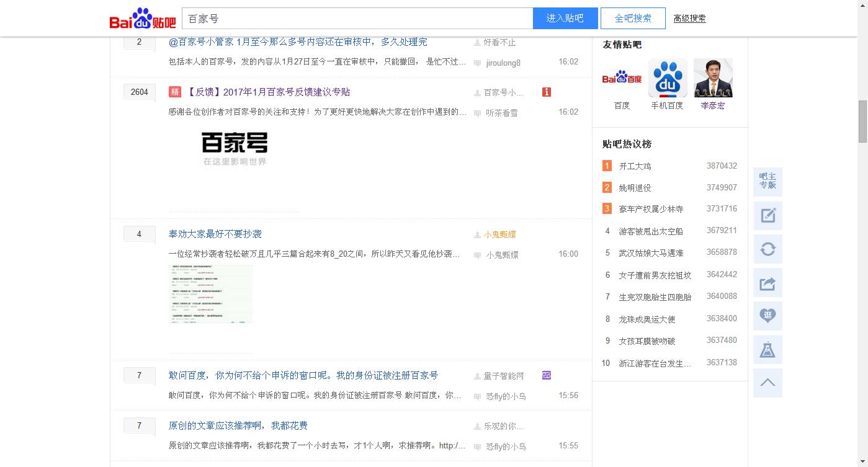Open hot topic 女子遭前男友挖祖坟
The width and height of the screenshot is (868, 467).
point(655,275)
